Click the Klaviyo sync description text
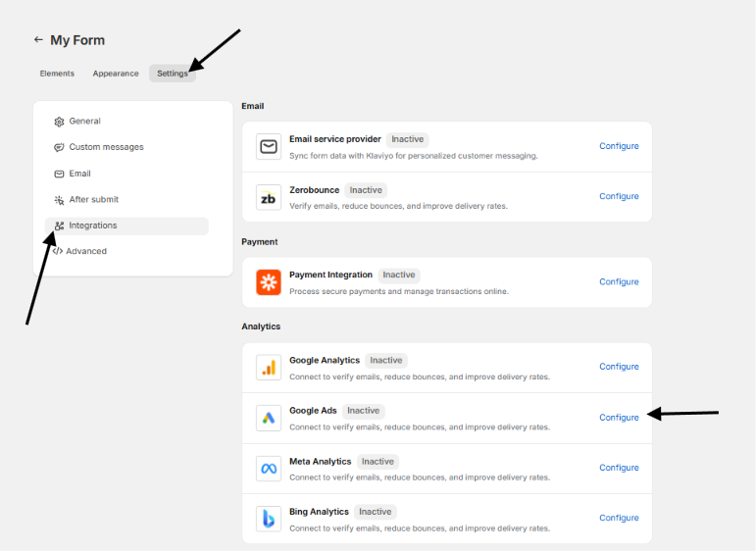 [413, 156]
